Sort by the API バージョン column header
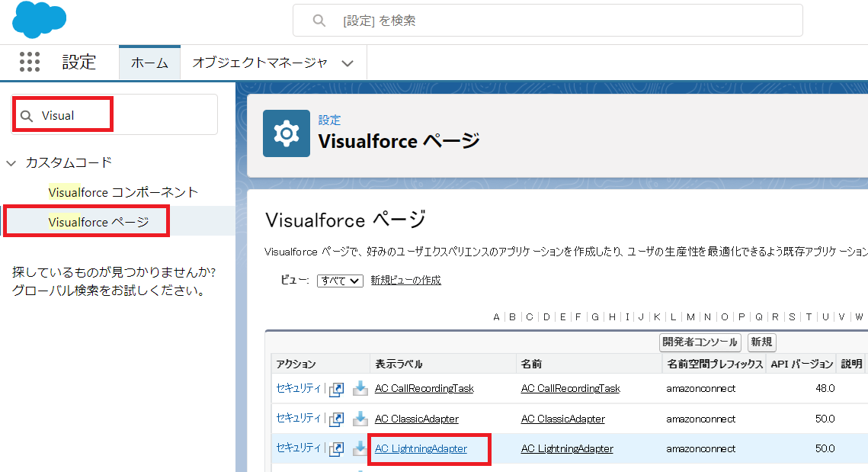 802,364
